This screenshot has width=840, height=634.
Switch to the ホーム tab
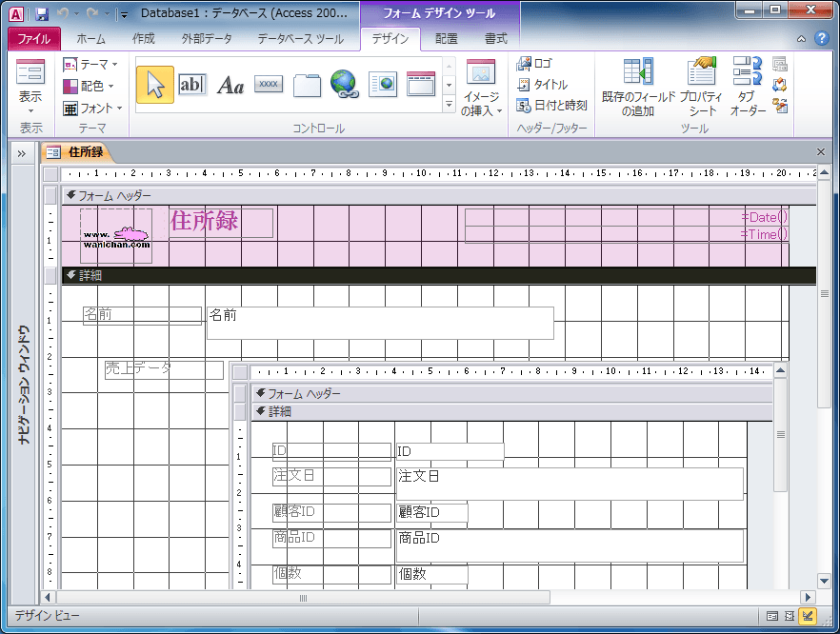click(x=90, y=38)
